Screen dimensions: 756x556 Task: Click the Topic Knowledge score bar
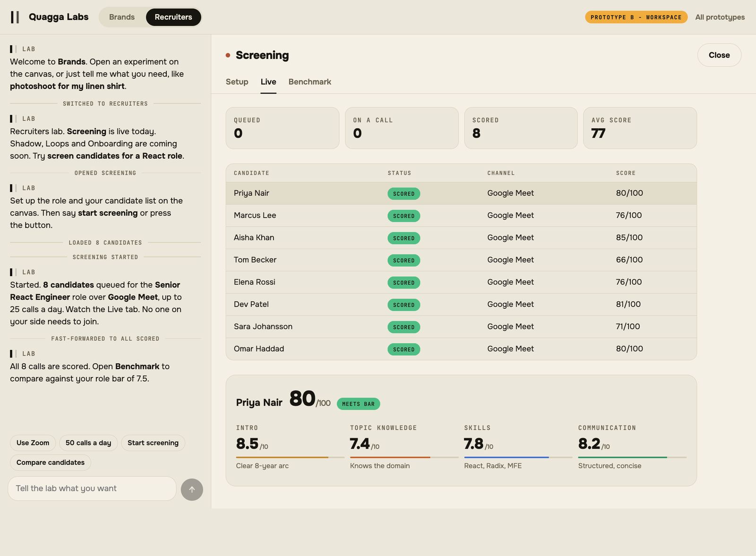click(x=404, y=457)
